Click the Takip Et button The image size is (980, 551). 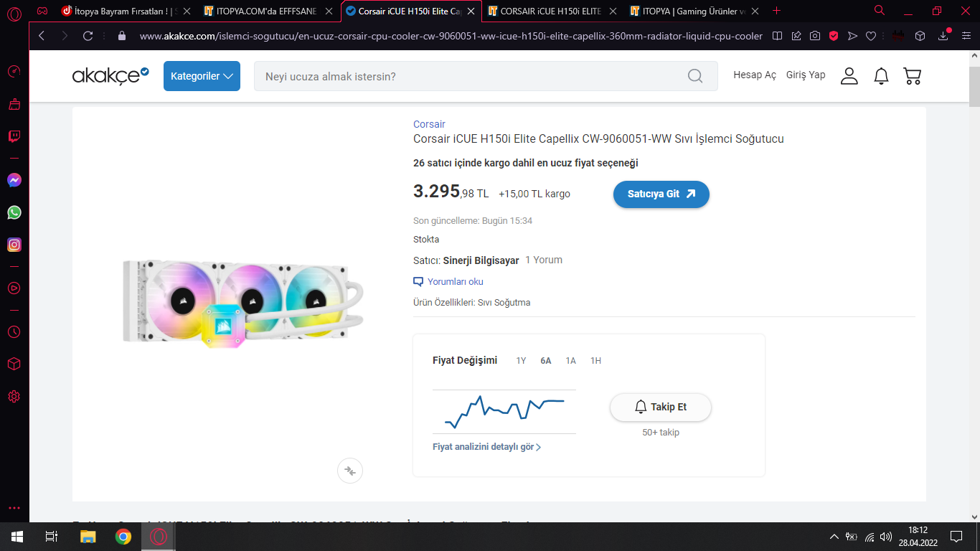[x=661, y=407]
